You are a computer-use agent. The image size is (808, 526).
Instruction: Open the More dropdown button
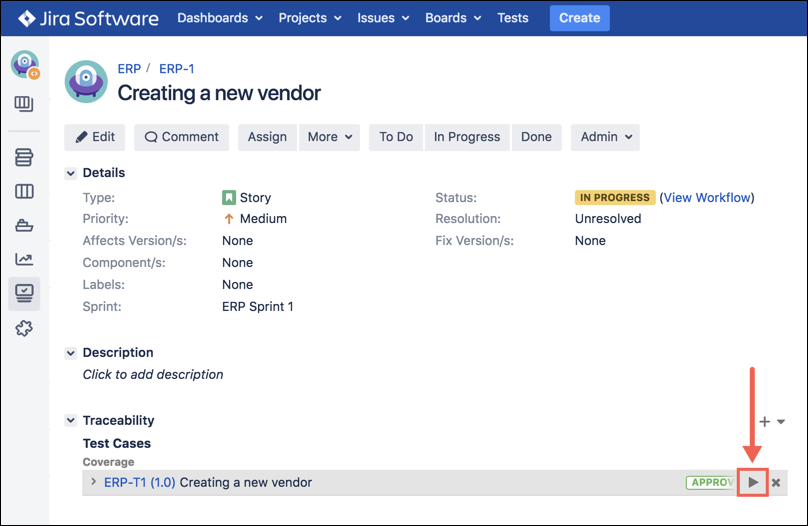pyautogui.click(x=329, y=137)
